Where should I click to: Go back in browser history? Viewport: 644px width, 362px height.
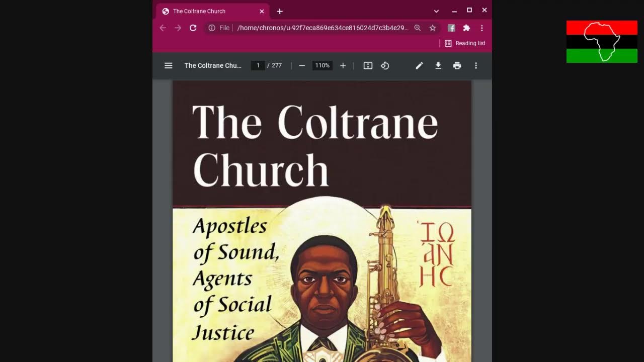(x=163, y=28)
